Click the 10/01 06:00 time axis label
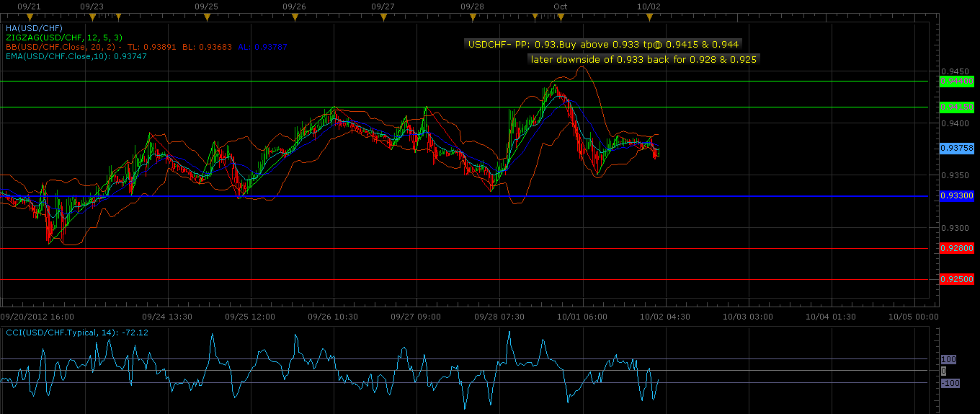Viewport: 980px width, 414px height. pyautogui.click(x=582, y=316)
